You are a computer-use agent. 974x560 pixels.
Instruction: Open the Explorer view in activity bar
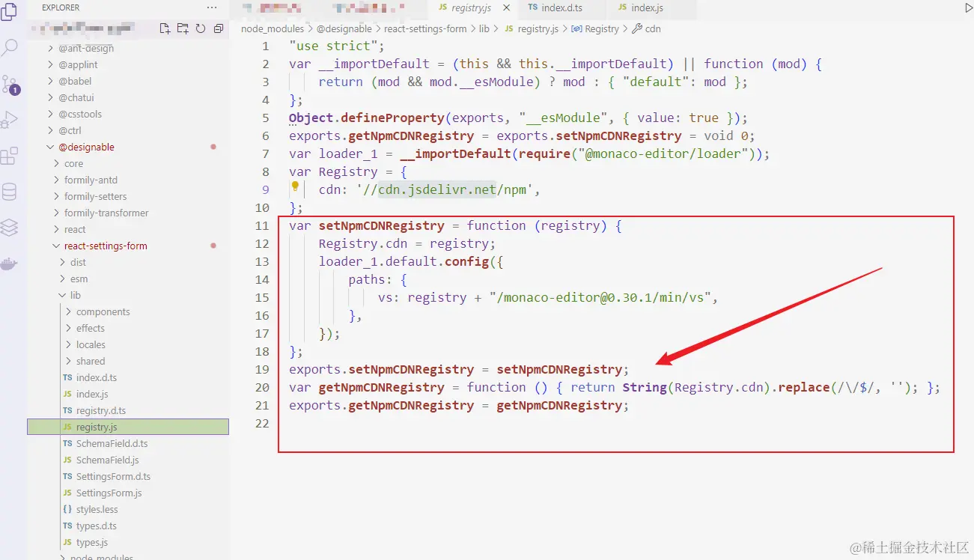coord(10,13)
